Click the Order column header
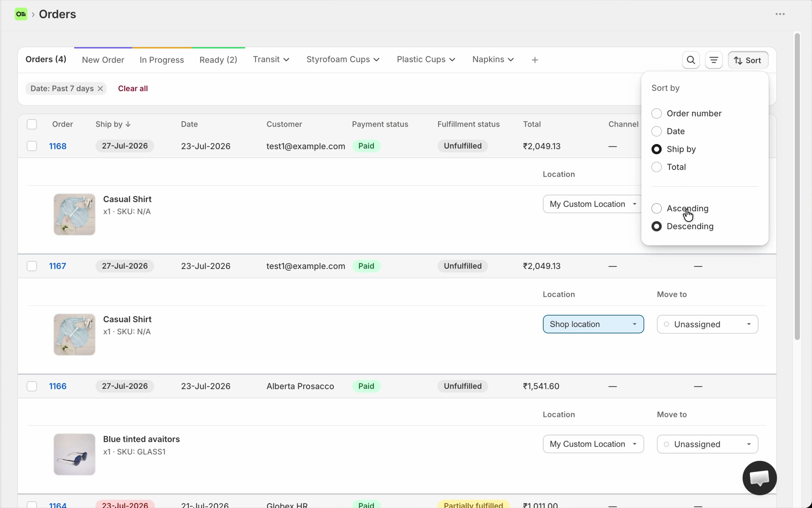The height and width of the screenshot is (508, 812). point(62,124)
